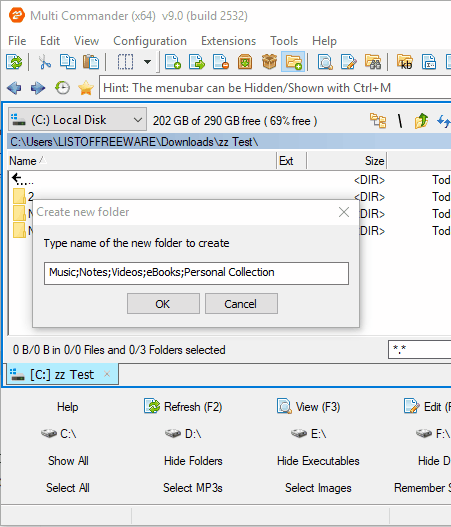Click the Select MP3s button
451x527 pixels.
coord(193,487)
